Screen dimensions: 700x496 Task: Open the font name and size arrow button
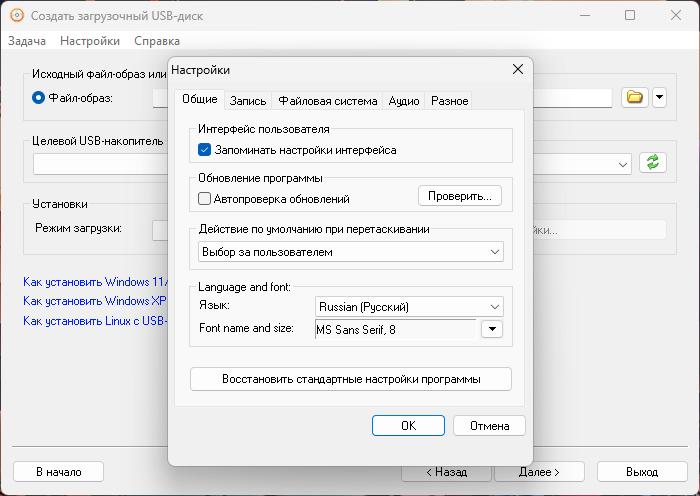click(x=492, y=329)
